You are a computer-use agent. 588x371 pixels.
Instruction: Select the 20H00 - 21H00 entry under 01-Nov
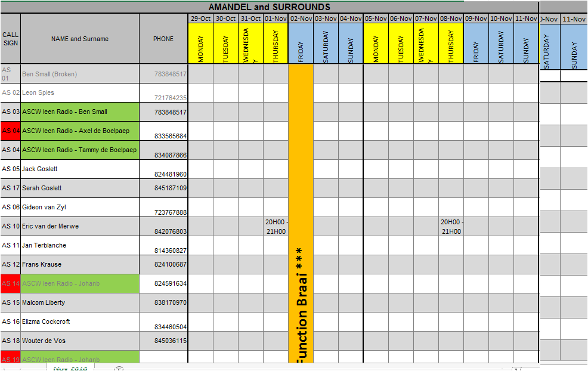(x=276, y=227)
